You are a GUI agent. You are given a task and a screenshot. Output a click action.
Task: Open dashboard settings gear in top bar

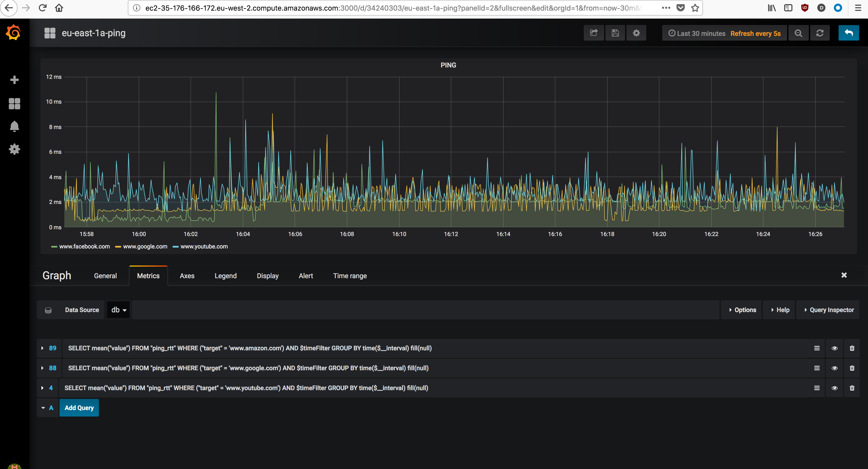[x=636, y=33]
